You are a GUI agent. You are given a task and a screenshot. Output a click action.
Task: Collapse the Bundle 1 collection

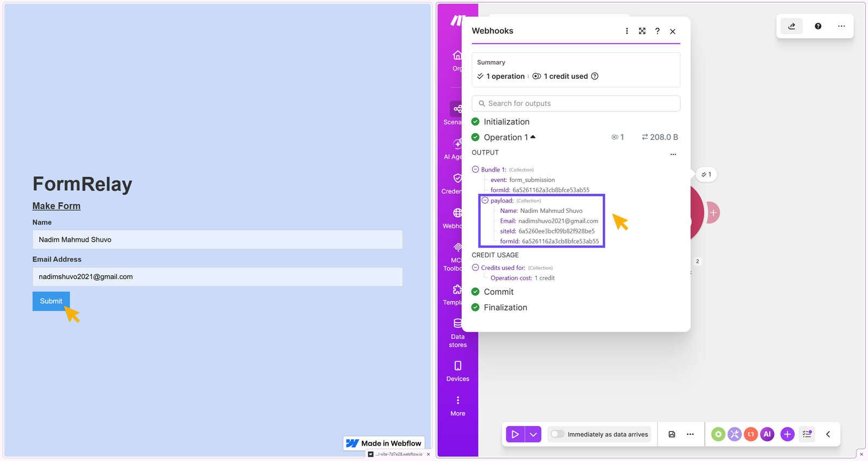click(475, 169)
